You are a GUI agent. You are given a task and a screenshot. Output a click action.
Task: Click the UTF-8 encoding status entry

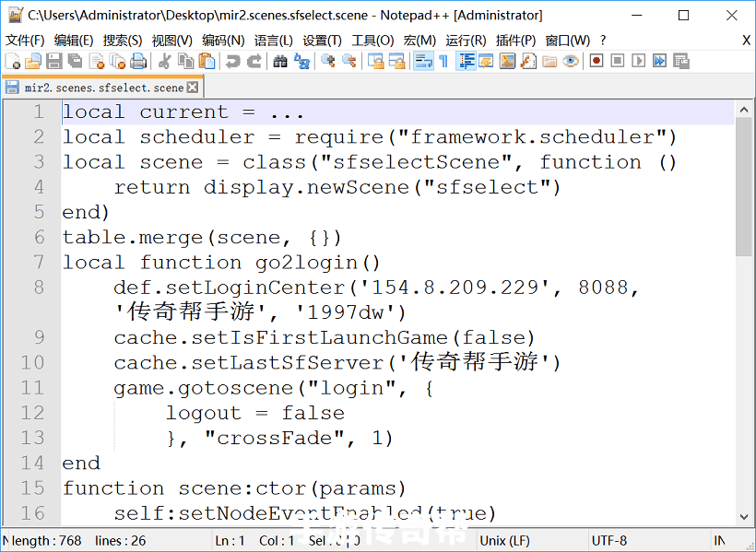pyautogui.click(x=609, y=540)
